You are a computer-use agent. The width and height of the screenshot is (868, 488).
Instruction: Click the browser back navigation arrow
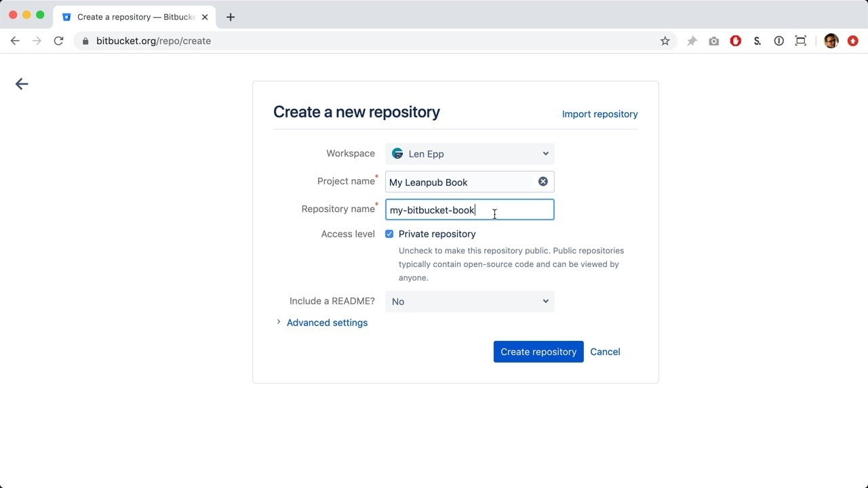click(15, 41)
